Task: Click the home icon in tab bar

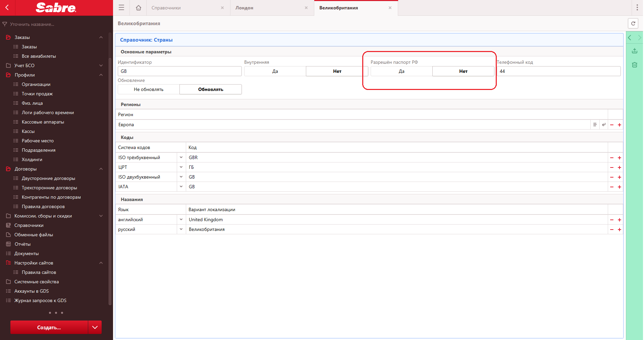Action: 138,8
